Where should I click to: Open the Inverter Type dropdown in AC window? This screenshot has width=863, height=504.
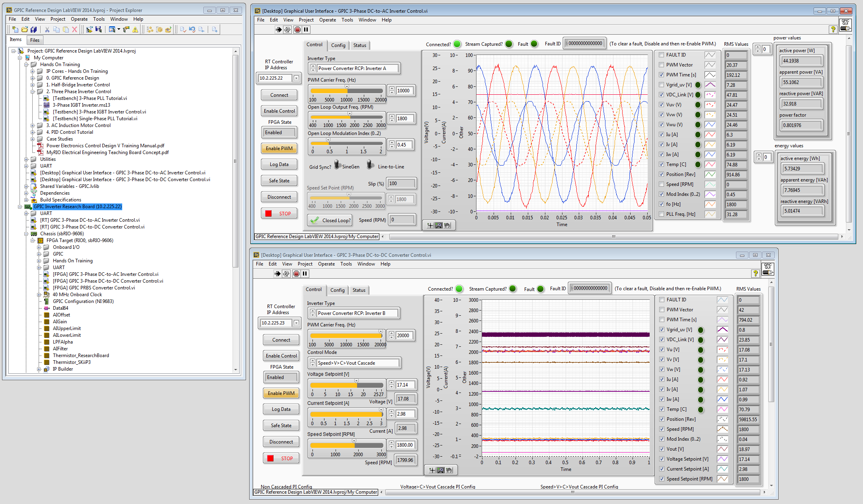click(360, 68)
